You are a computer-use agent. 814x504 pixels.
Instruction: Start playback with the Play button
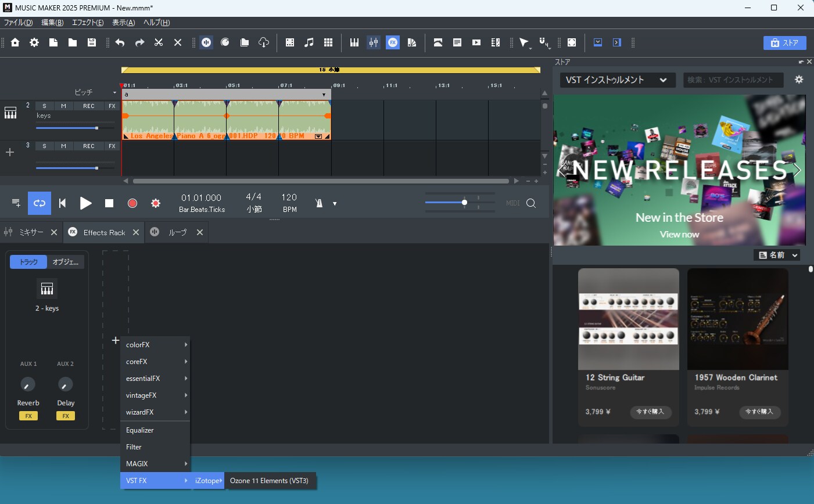(x=85, y=203)
